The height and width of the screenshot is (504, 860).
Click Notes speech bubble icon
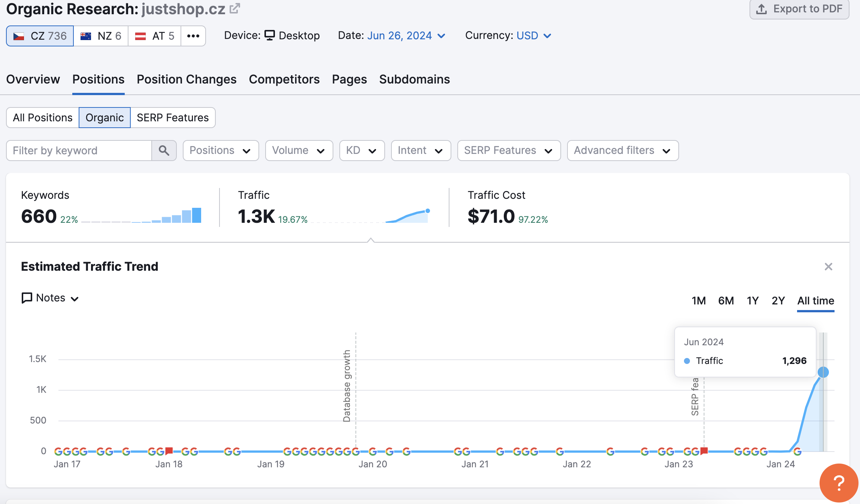[x=27, y=298]
